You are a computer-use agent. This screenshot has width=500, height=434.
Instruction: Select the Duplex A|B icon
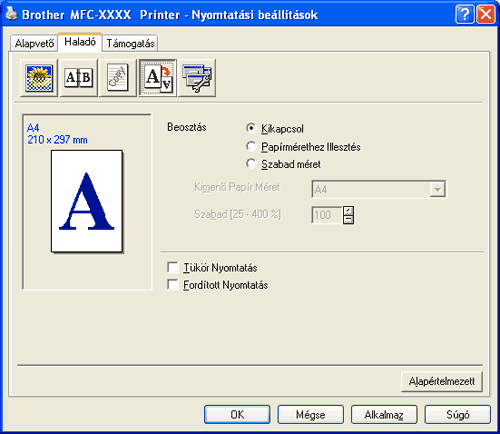point(79,78)
